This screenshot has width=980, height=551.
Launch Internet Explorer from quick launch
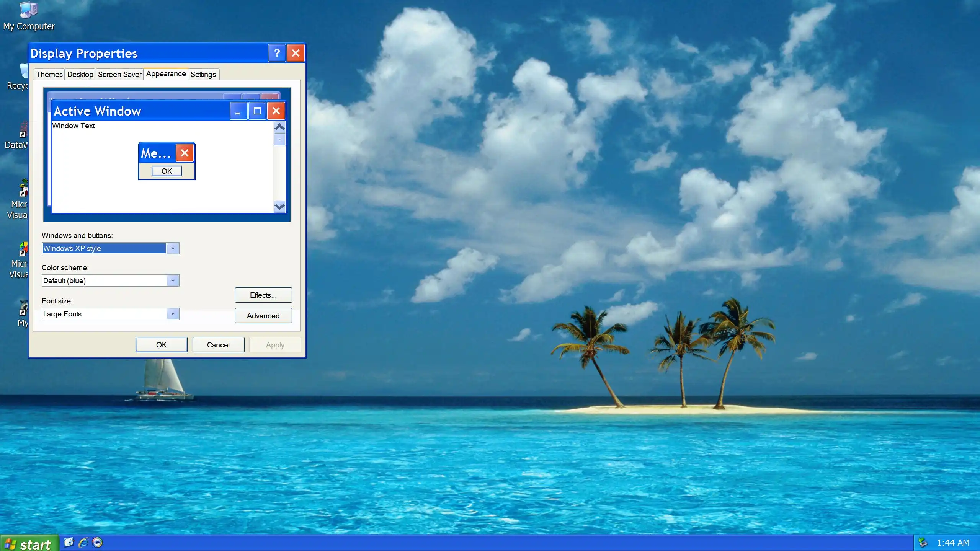click(x=83, y=542)
